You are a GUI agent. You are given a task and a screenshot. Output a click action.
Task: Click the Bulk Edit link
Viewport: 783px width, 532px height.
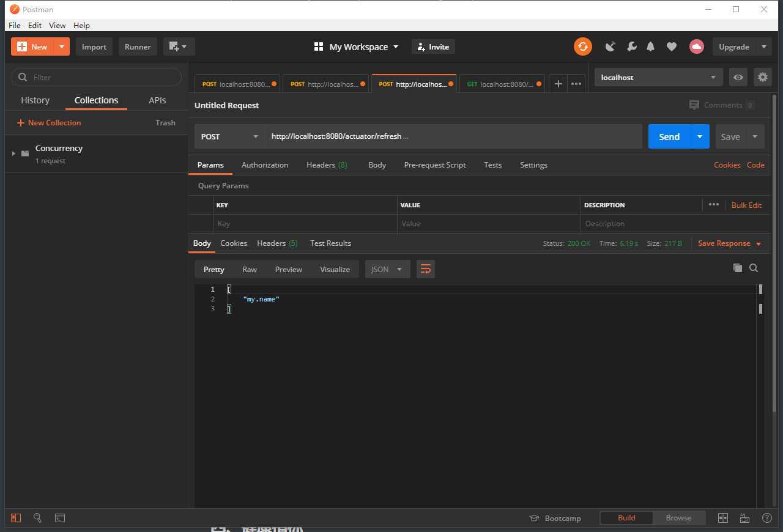click(746, 205)
